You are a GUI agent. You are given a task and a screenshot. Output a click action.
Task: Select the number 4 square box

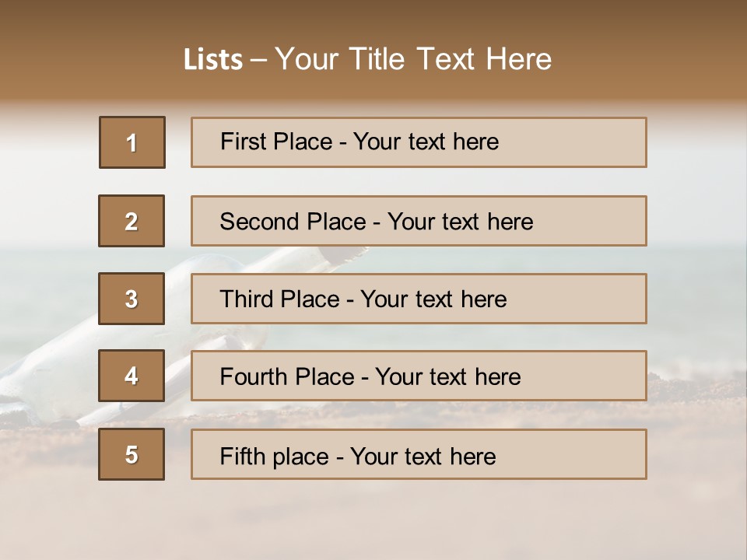coord(132,376)
